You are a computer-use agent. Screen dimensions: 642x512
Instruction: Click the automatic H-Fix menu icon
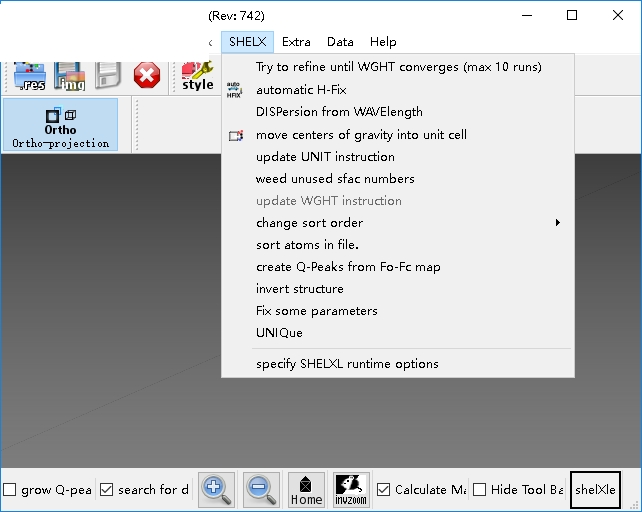(234, 90)
